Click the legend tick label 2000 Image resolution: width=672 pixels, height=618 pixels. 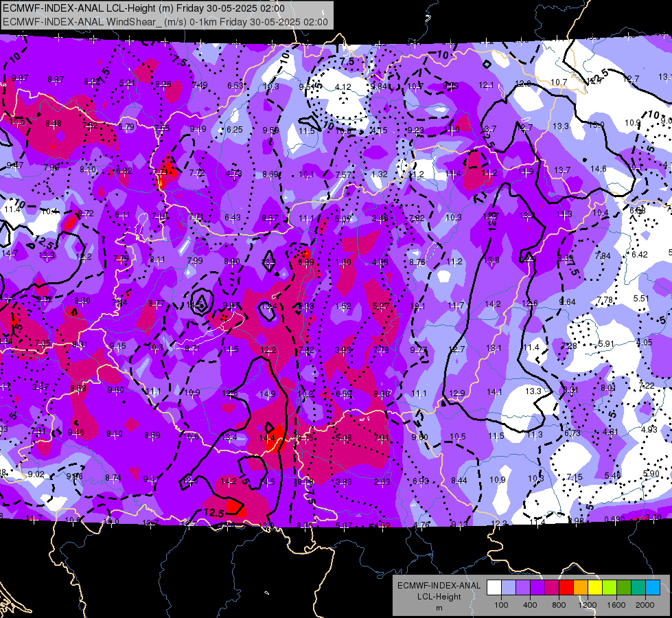[x=645, y=605]
